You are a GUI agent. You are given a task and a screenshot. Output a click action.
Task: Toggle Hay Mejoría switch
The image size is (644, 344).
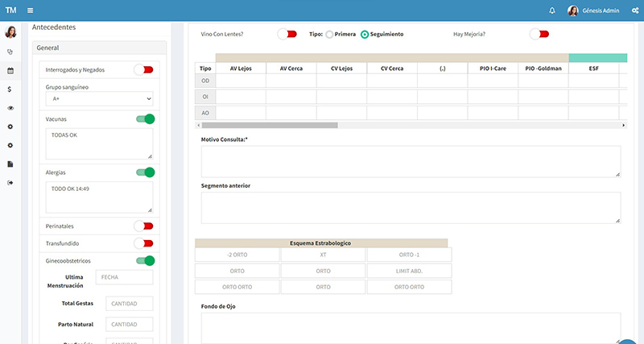pos(539,34)
